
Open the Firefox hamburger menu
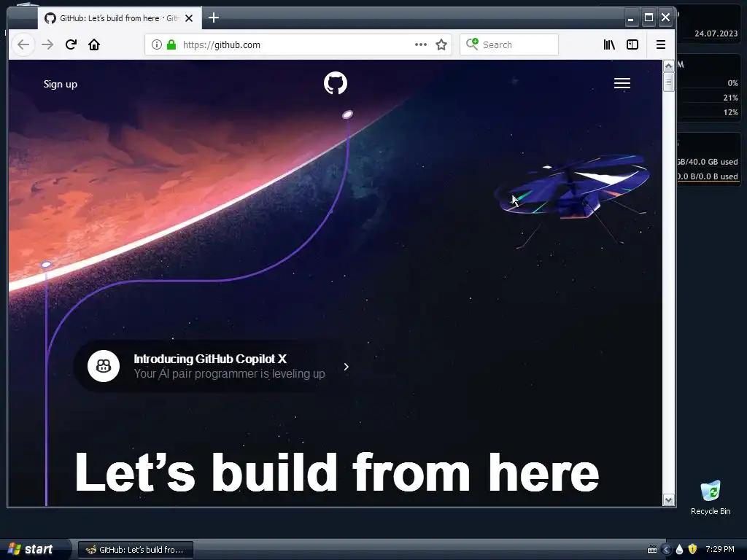coord(661,44)
